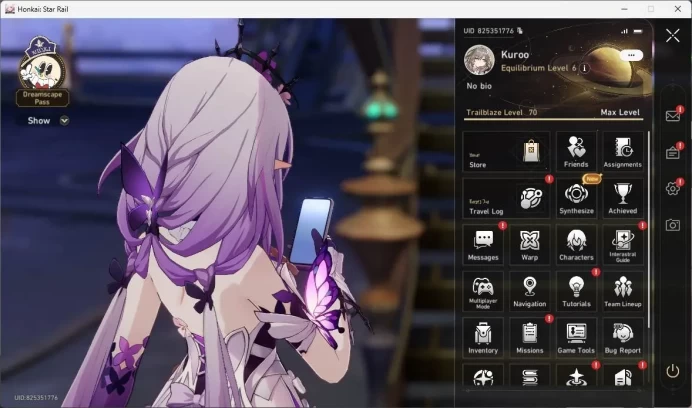Open the Travel Log tile

(x=506, y=198)
